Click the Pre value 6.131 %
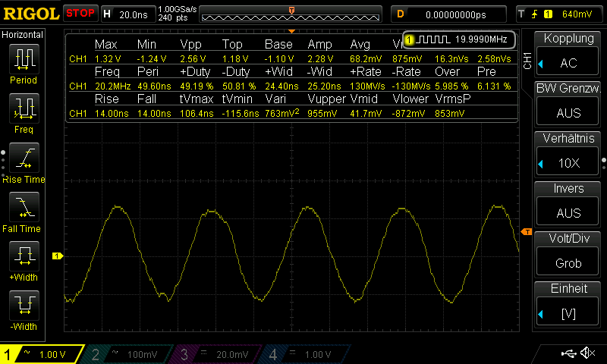 tap(494, 86)
